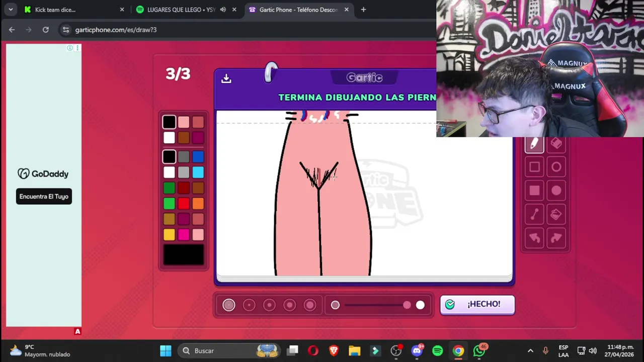Mute the Spotify tab audio icon
Viewport: 644px width, 362px height.
point(223,10)
